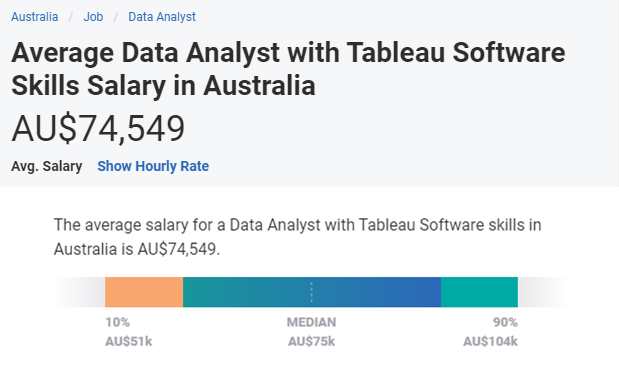Click the grey right fade of salary bar
The width and height of the screenshot is (619, 365).
[543, 292]
